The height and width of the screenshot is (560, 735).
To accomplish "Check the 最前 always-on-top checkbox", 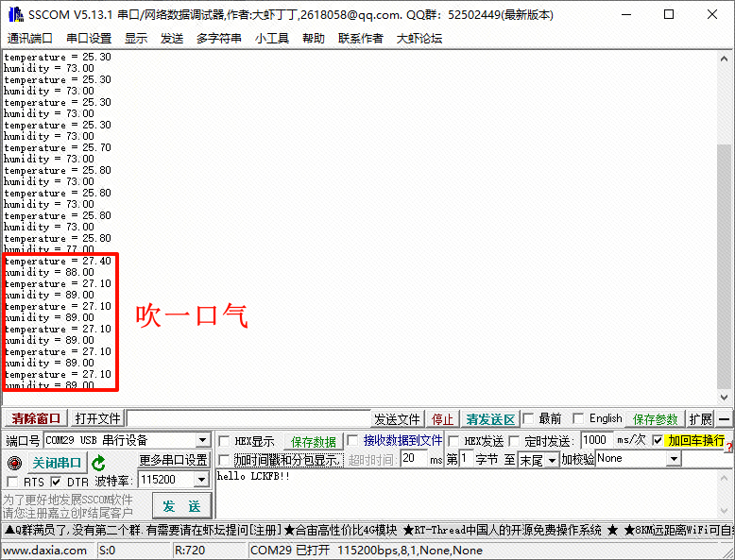I will coord(529,418).
